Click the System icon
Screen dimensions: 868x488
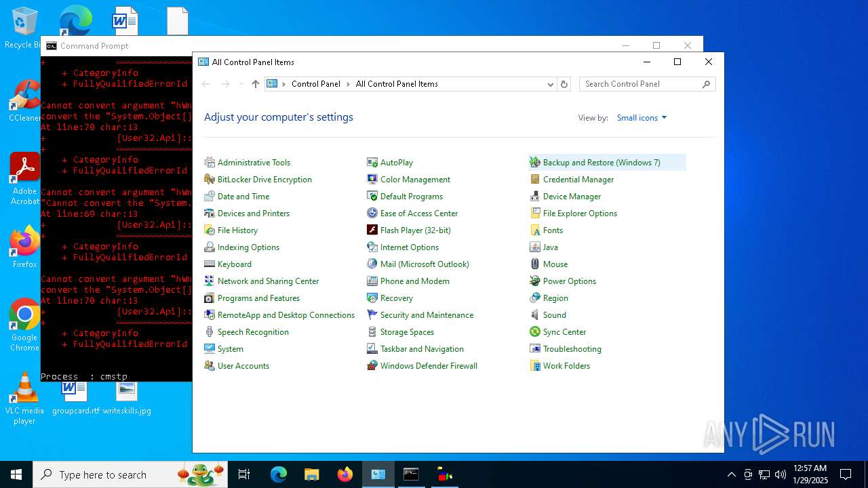pyautogui.click(x=210, y=349)
